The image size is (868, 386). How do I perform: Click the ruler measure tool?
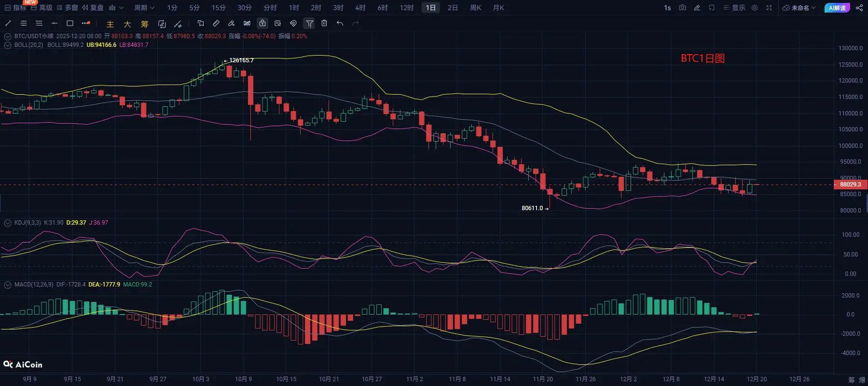[x=216, y=23]
